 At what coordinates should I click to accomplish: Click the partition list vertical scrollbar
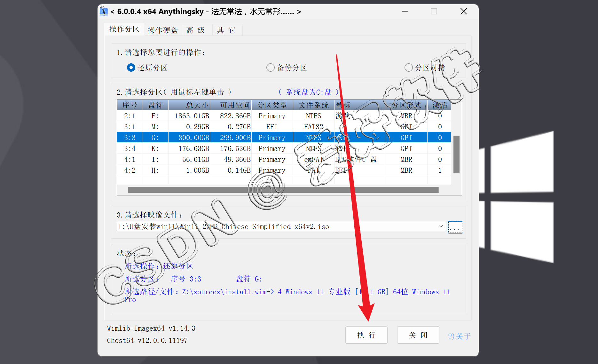click(456, 154)
